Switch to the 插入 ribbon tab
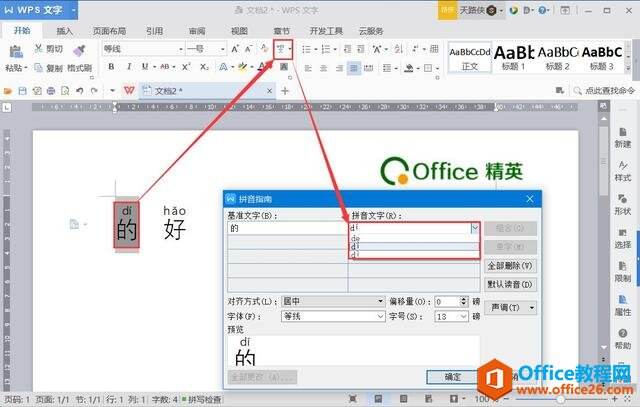Image resolution: width=640 pixels, height=407 pixels. 64,31
